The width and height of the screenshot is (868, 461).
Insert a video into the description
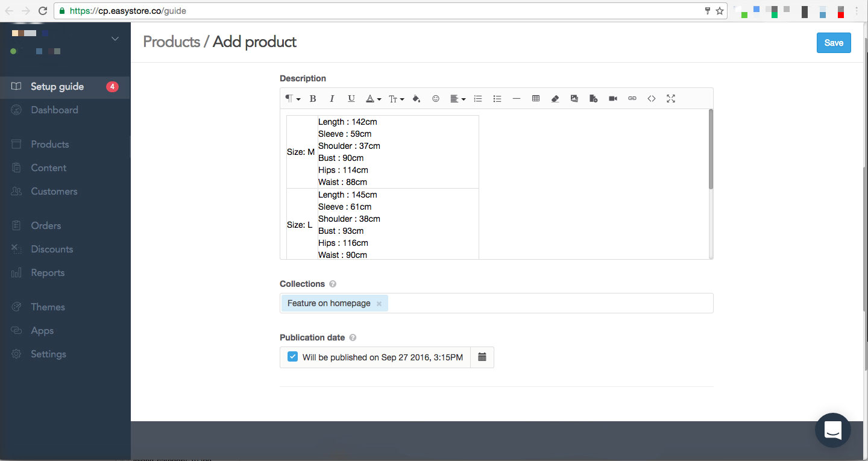pos(613,99)
